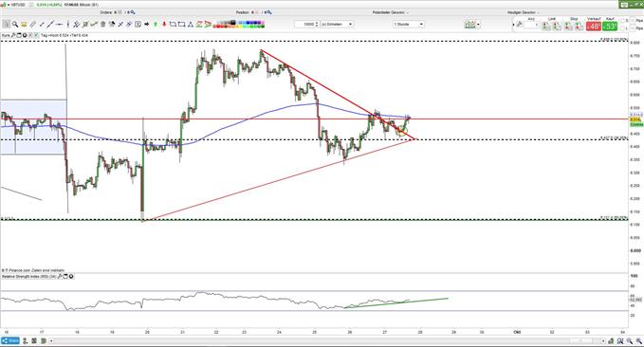Open the RSI indicator wrench settings
This screenshot has width=644, height=347.
point(60,277)
